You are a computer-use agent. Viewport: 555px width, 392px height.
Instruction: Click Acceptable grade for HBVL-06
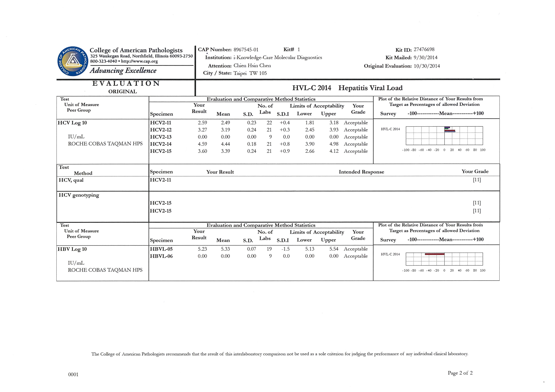pos(356,256)
